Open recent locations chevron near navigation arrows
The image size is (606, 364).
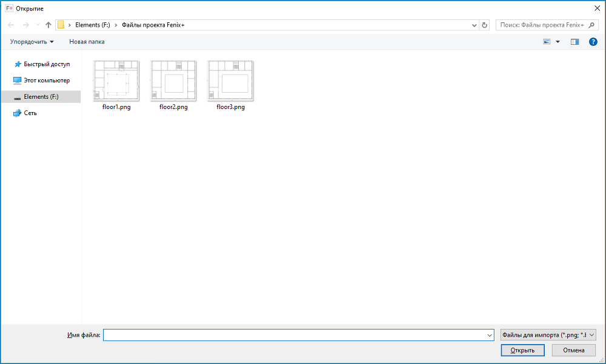pos(38,25)
